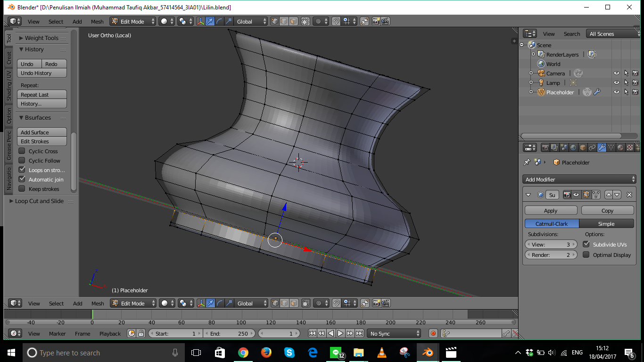Open Google Chrome from the taskbar

[x=243, y=353]
